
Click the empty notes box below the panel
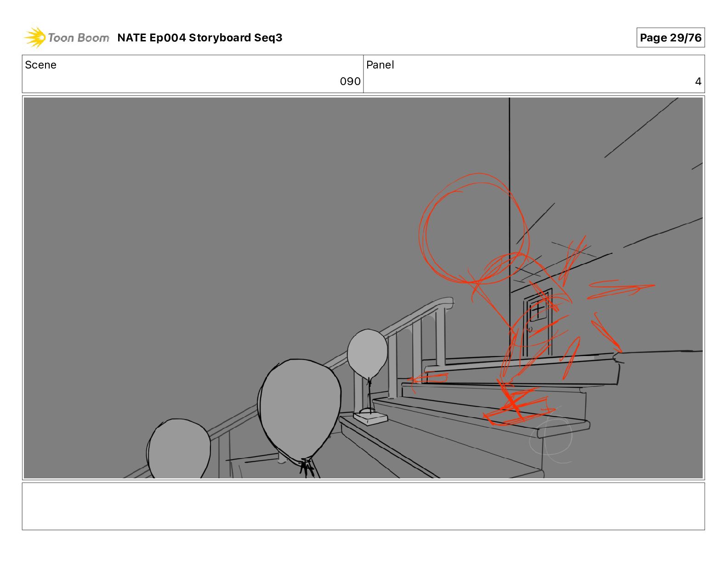click(363, 506)
